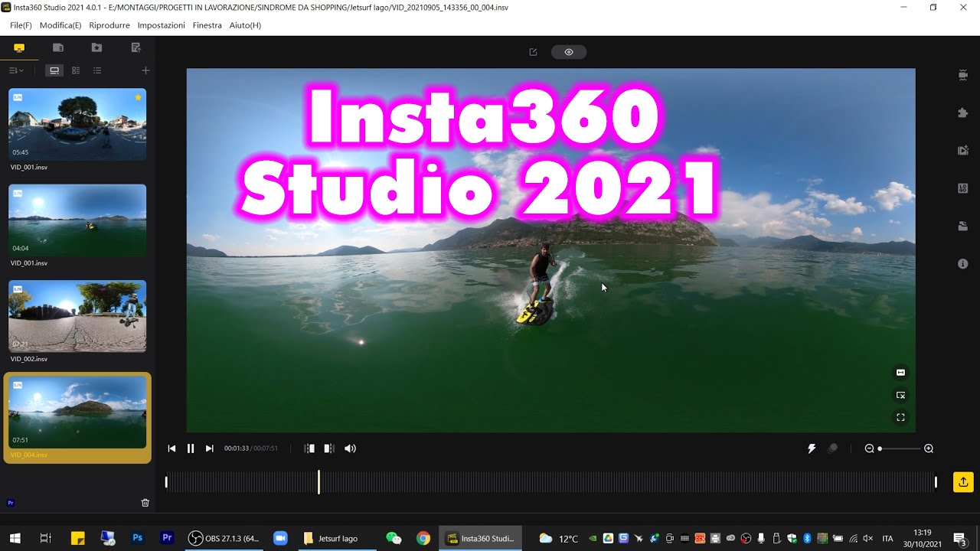Skip to the next clip

[x=209, y=448]
